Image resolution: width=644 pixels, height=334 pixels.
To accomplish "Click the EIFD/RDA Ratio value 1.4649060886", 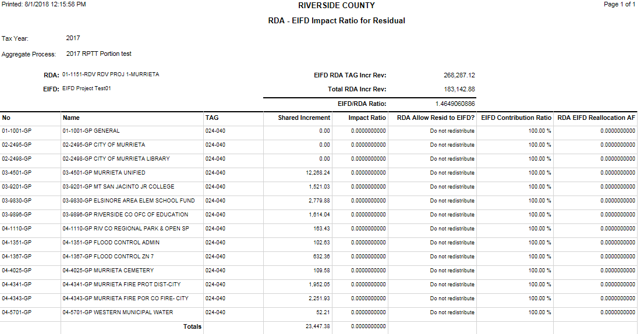I will tap(455, 104).
